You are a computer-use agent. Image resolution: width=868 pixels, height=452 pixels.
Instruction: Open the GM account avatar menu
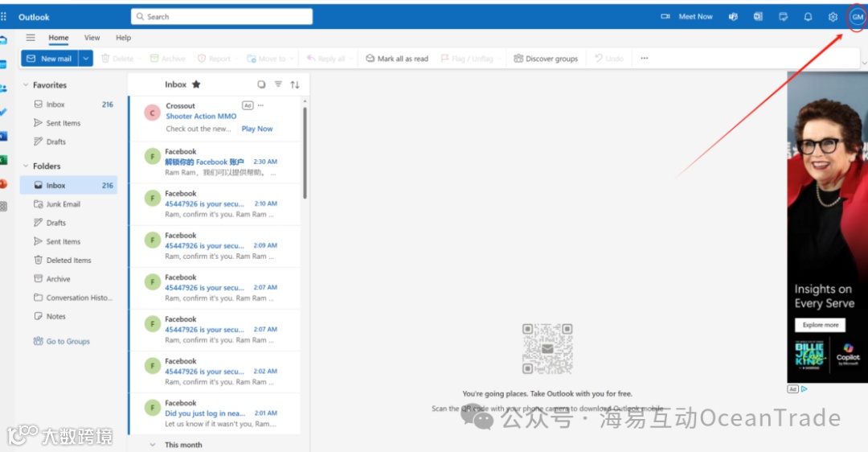coord(857,17)
